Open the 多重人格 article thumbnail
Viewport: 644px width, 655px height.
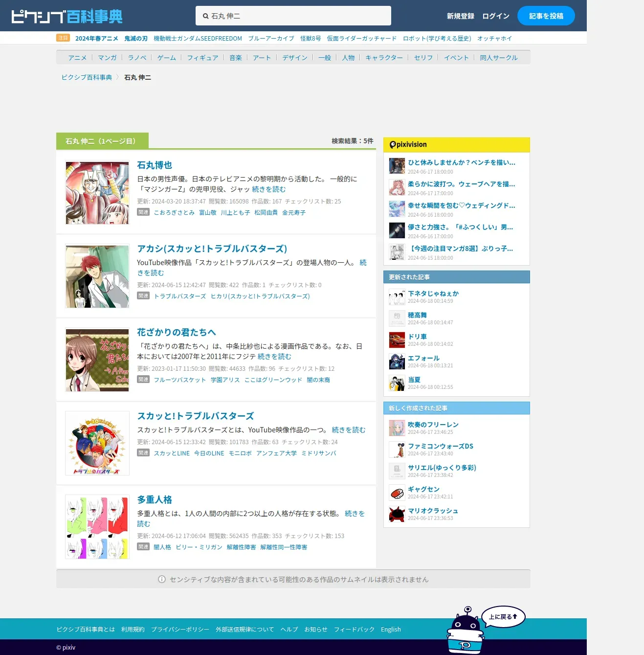(x=97, y=527)
